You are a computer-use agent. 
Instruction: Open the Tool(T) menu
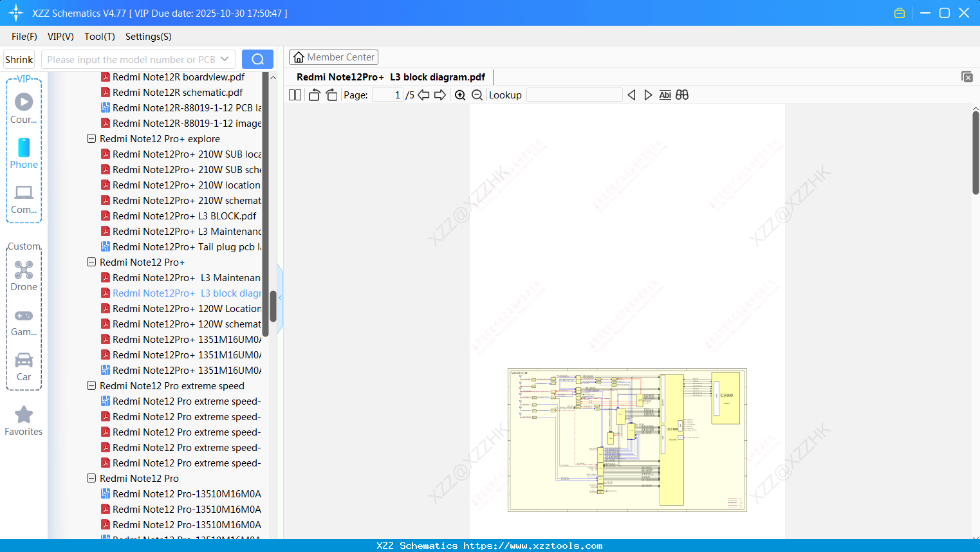tap(99, 37)
